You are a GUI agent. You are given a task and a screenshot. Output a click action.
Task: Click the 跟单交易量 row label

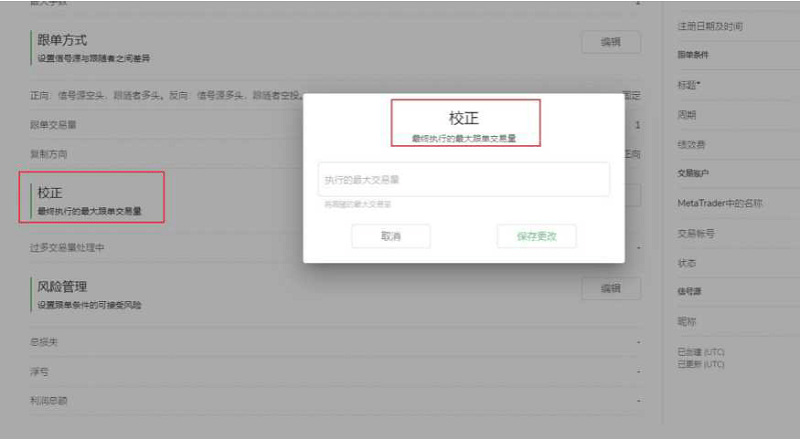(x=53, y=125)
